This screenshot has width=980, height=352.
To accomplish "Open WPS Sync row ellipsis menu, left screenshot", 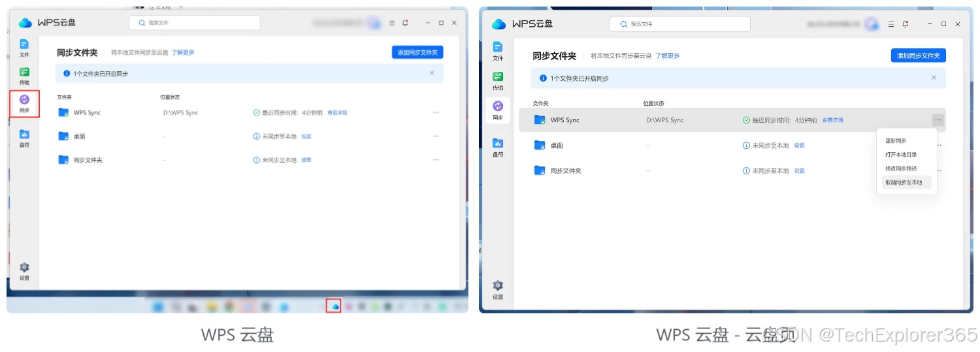I will (x=436, y=112).
